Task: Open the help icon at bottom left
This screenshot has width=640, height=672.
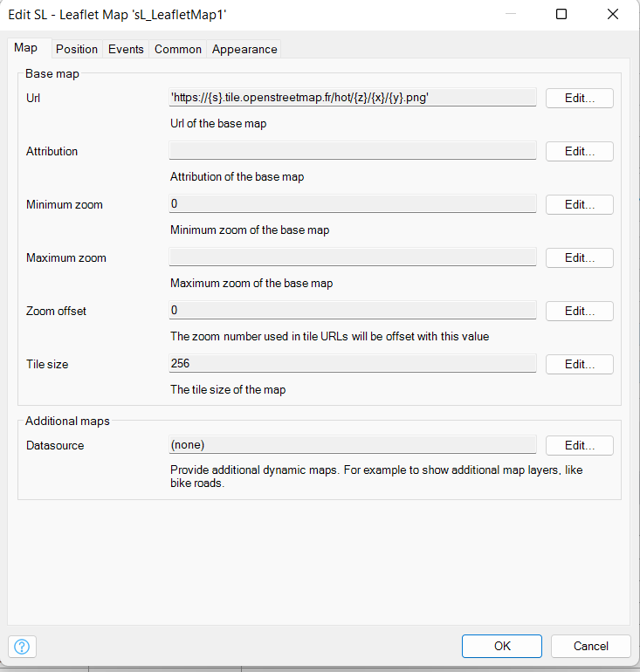Action: pos(22,647)
